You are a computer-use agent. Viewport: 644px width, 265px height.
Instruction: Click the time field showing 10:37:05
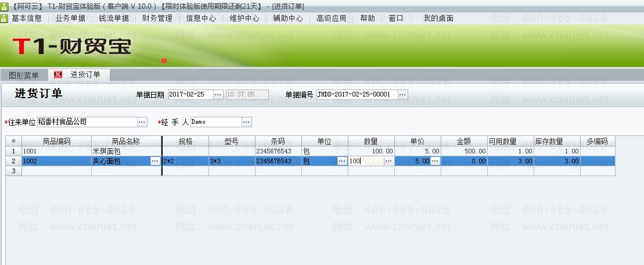(x=247, y=95)
